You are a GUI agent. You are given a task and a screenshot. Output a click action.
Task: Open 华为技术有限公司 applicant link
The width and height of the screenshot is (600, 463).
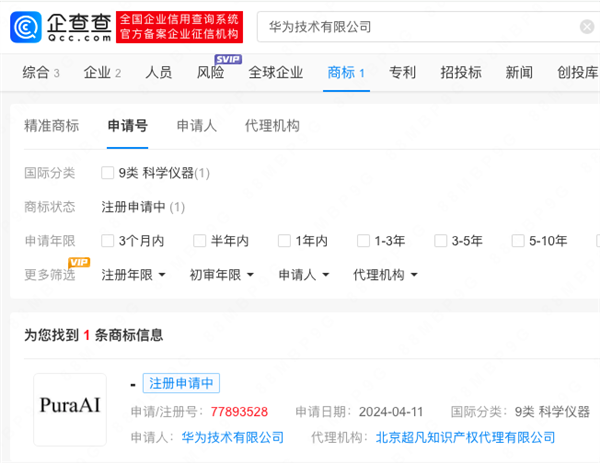tap(232, 437)
